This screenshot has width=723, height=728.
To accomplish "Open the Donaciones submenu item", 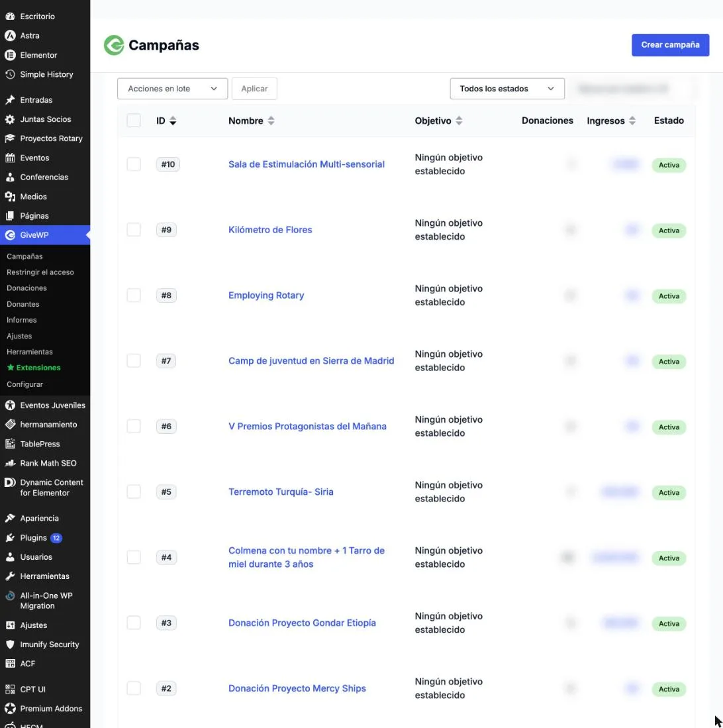I will coord(26,288).
